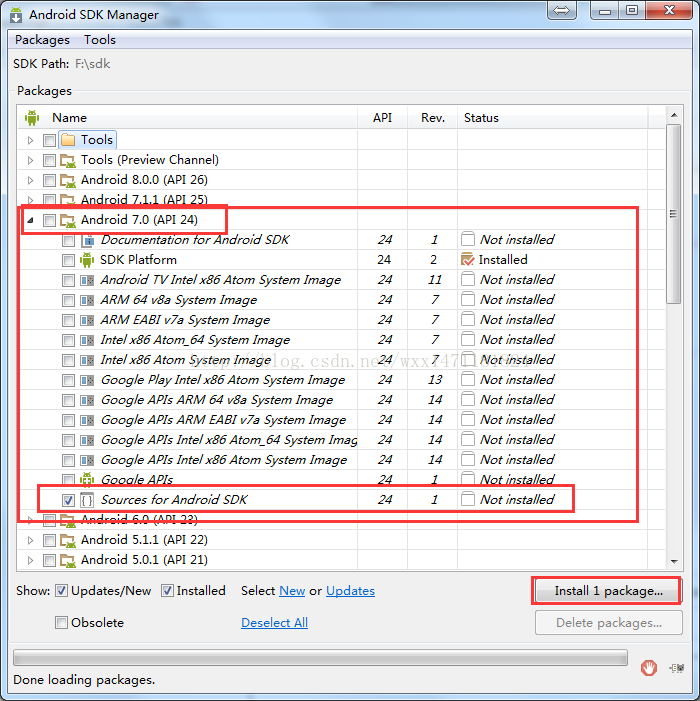The height and width of the screenshot is (701, 700).
Task: Collapse the Android 7.0 (API 24) node
Action: pos(30,220)
